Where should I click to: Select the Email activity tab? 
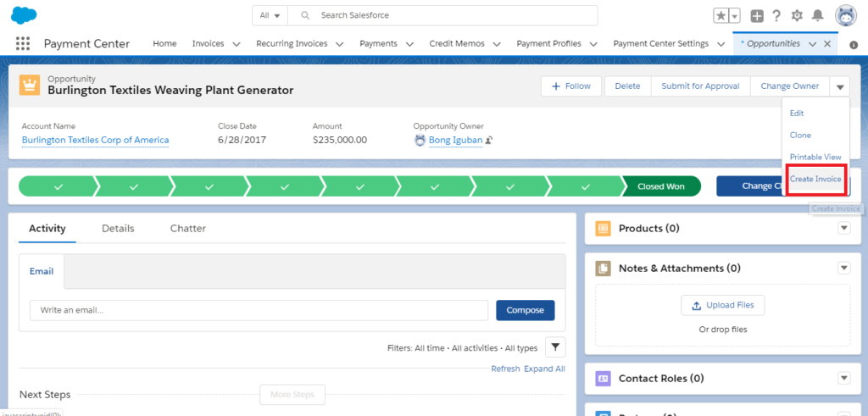(x=42, y=272)
